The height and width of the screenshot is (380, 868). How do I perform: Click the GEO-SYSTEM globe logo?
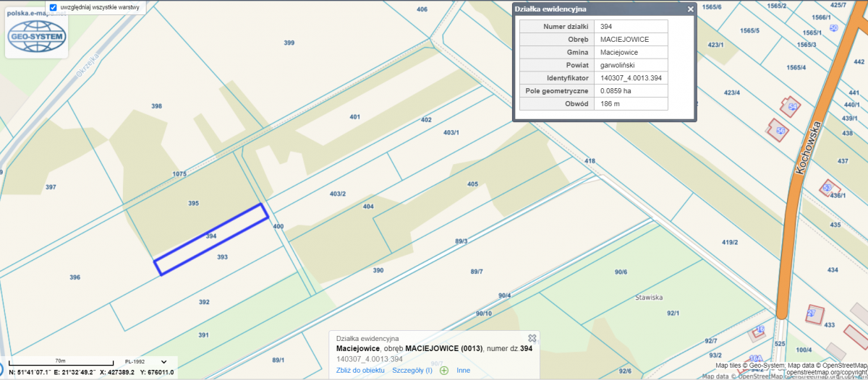[36, 36]
